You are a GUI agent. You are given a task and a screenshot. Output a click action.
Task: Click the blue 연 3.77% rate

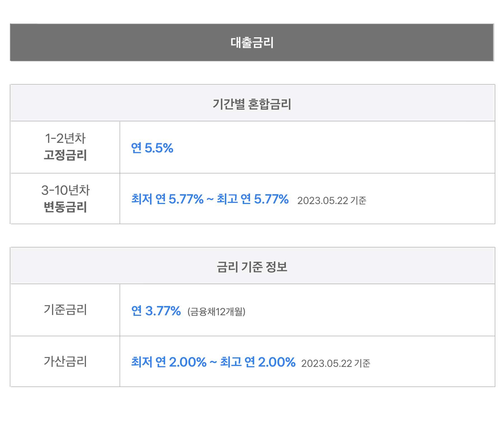pyautogui.click(x=156, y=311)
